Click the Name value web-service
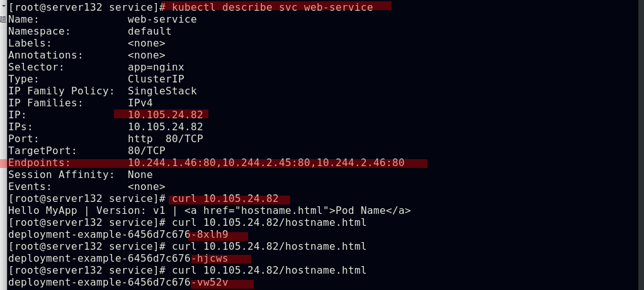This screenshot has height=290, width=644. 162,19
